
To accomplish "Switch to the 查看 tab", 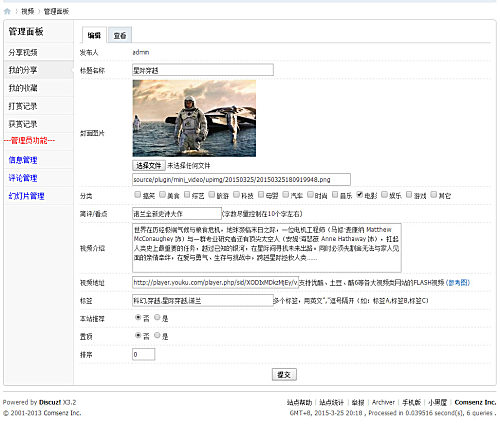I will 120,35.
